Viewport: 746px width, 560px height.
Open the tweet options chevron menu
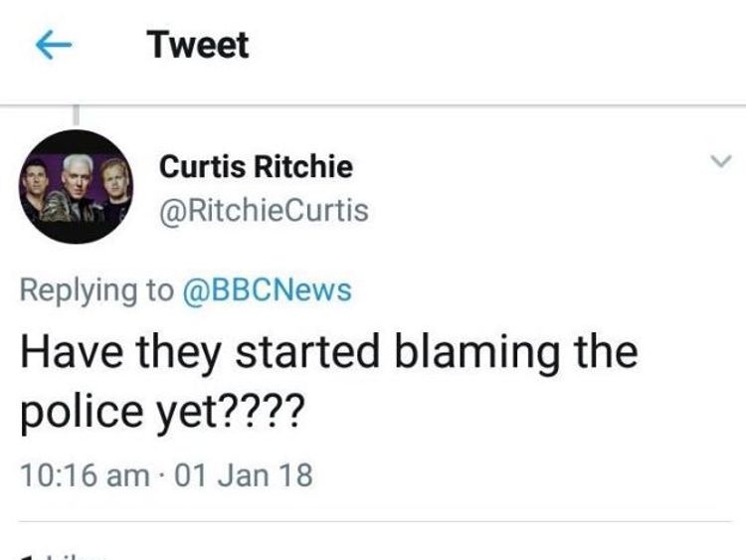[721, 161]
